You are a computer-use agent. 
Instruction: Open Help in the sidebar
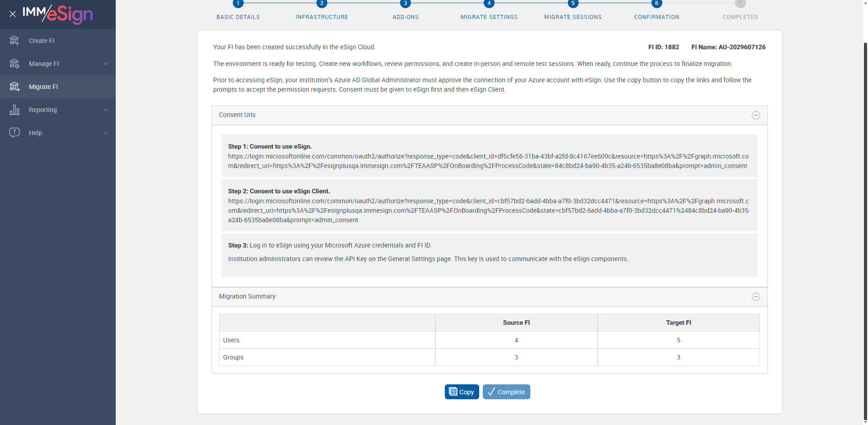[58, 133]
